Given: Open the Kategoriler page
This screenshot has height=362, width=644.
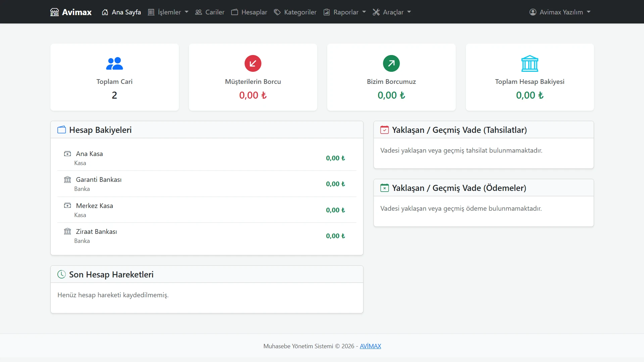Looking at the screenshot, I should (295, 12).
